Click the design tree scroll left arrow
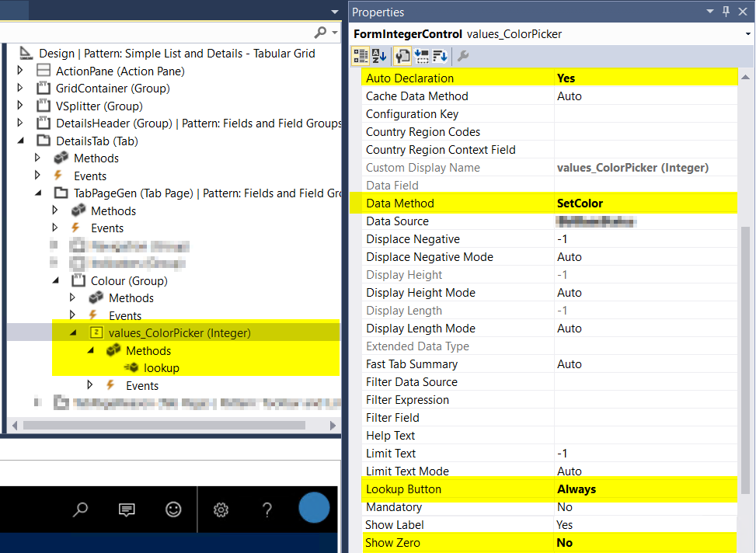Image resolution: width=756 pixels, height=553 pixels. click(15, 426)
